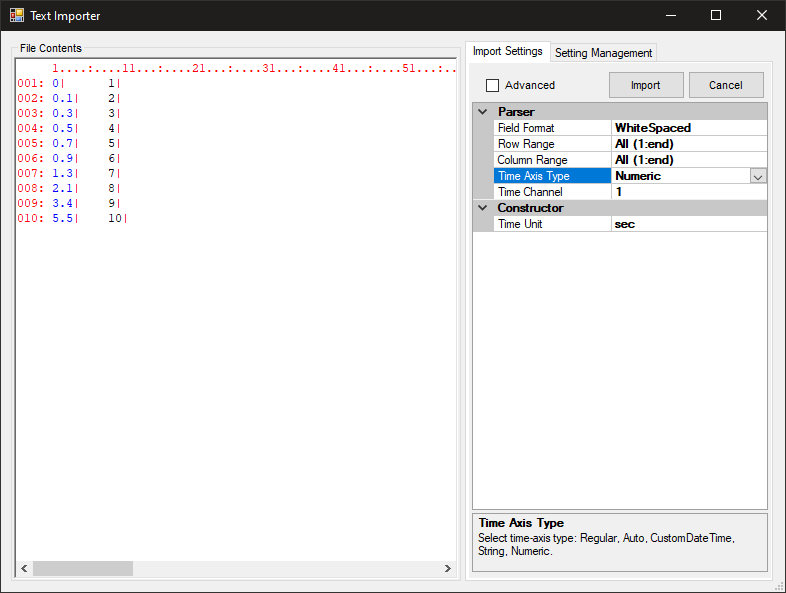
Task: Click the Cancel button
Action: point(725,85)
